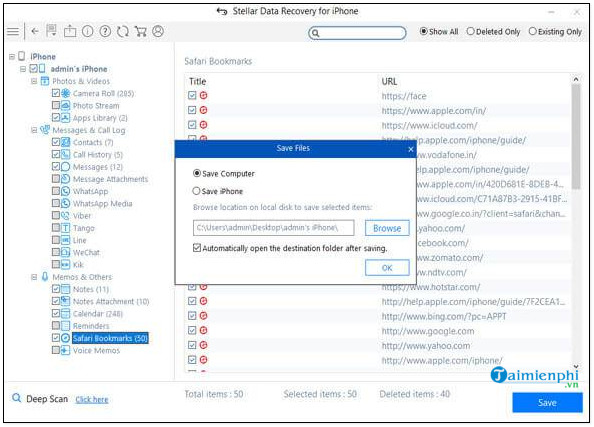Click the Voice Memos icon
Image resolution: width=594 pixels, height=427 pixels.
[66, 350]
